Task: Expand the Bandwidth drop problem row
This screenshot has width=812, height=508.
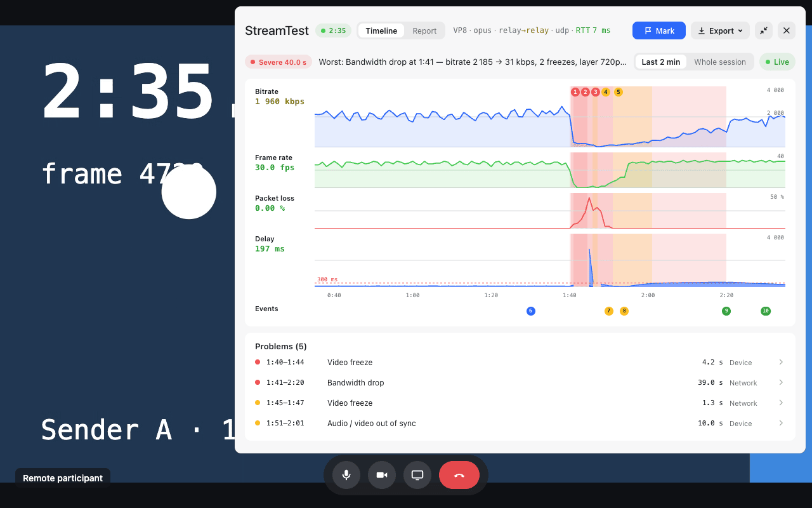Action: 520,382
